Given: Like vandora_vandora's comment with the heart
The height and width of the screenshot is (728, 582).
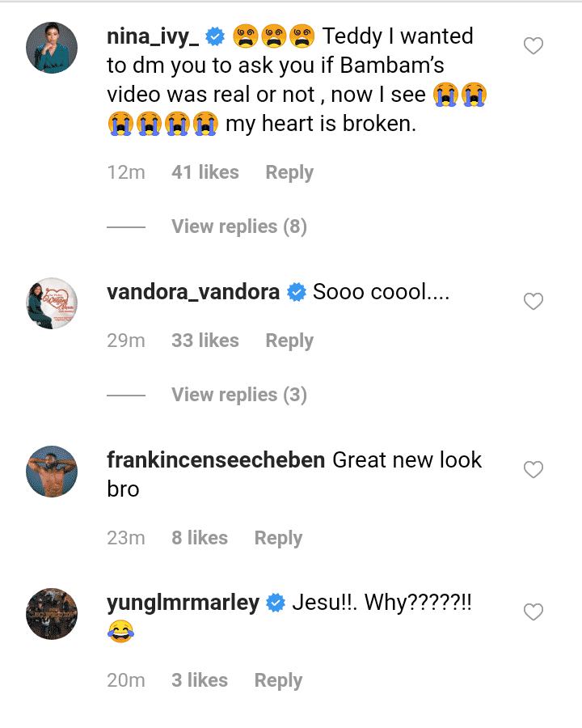Looking at the screenshot, I should coord(533,302).
